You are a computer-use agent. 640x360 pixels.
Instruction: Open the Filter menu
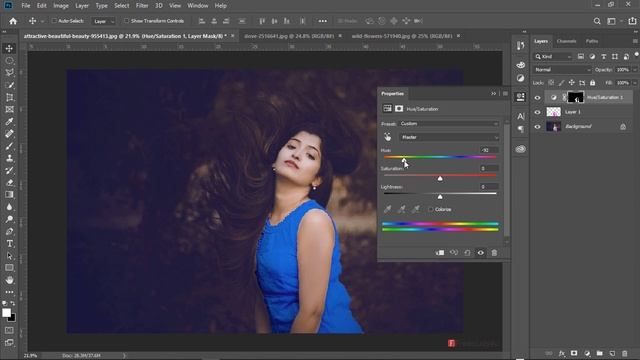pyautogui.click(x=142, y=6)
